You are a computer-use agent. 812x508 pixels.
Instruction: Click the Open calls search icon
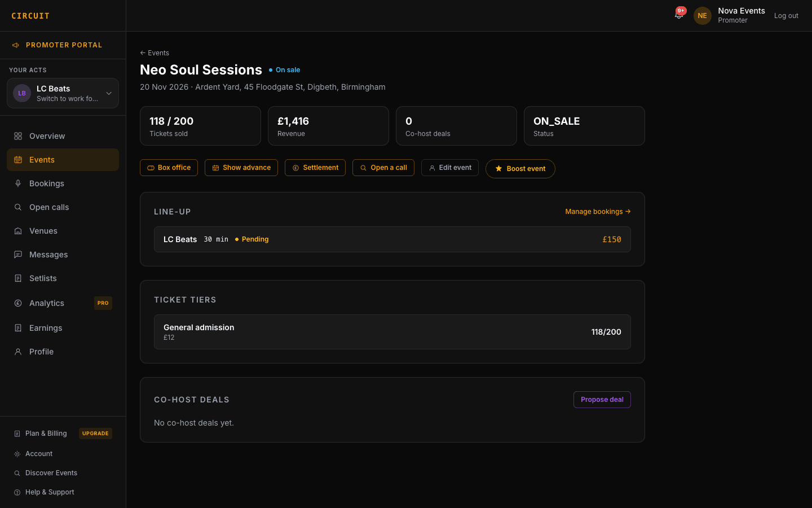18,207
